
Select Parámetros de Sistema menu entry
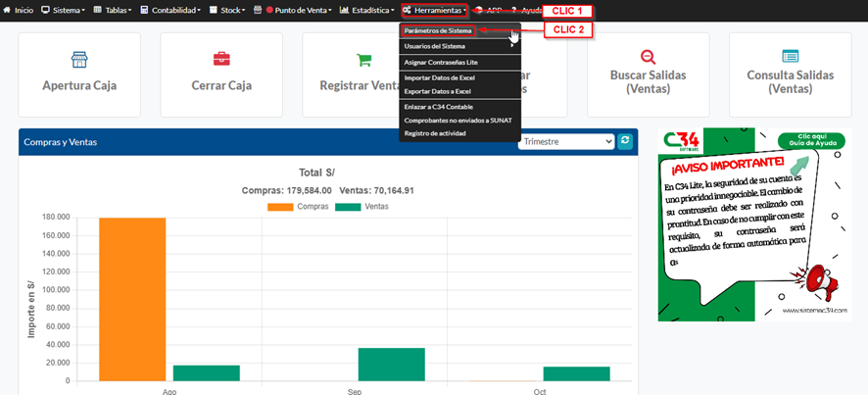(438, 31)
